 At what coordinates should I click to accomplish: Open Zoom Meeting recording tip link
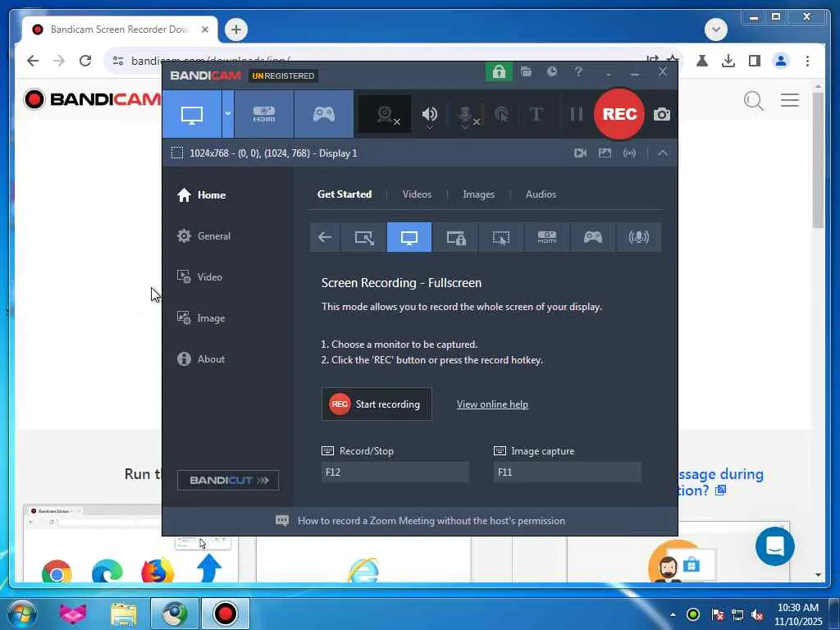point(431,521)
